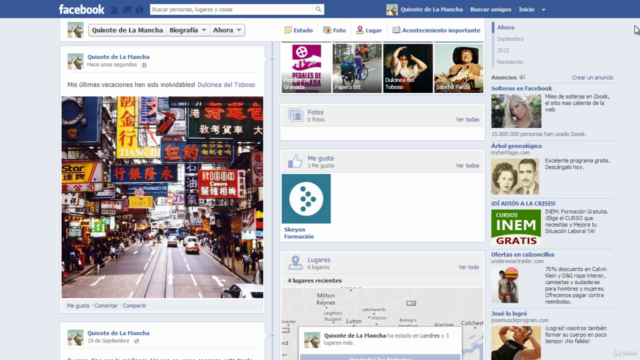This screenshot has width=640, height=360.
Task: Open José lo logró ad title
Action: 509,313
